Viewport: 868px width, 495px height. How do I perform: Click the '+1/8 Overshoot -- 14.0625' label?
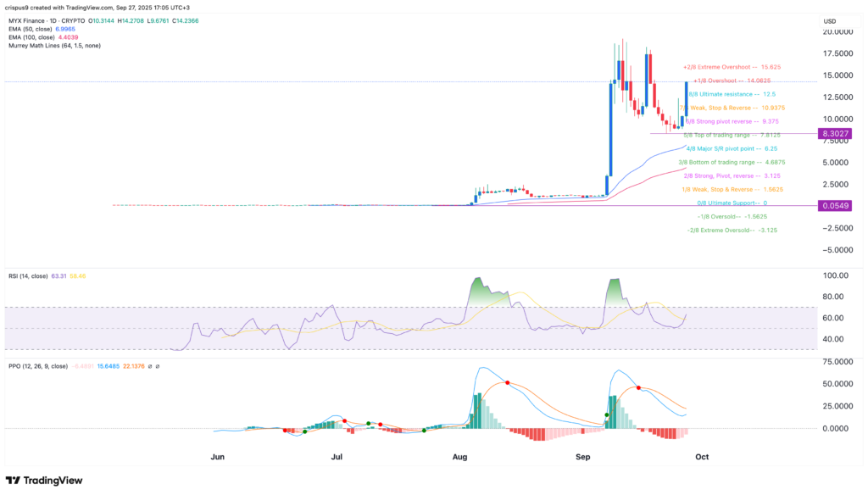tap(732, 81)
